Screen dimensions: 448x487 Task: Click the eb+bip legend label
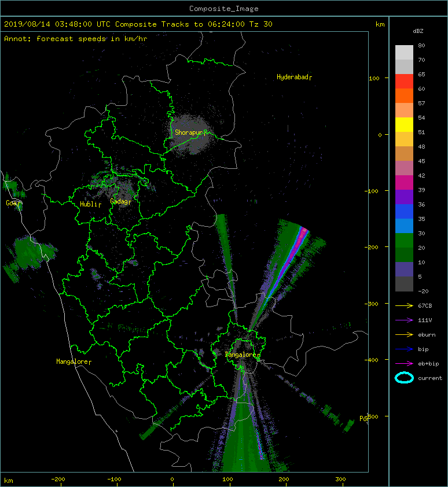point(428,364)
